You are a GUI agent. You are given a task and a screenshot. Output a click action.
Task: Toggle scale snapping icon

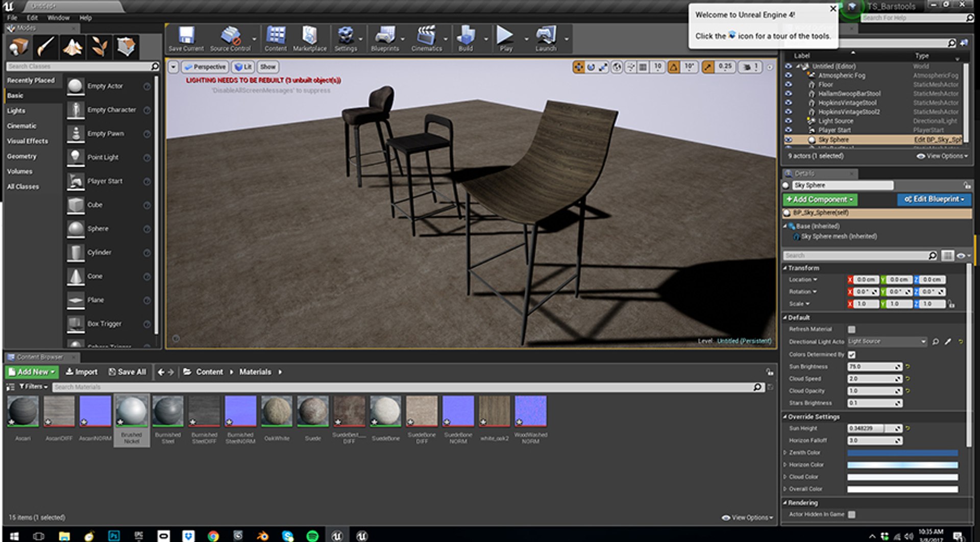[x=708, y=67]
